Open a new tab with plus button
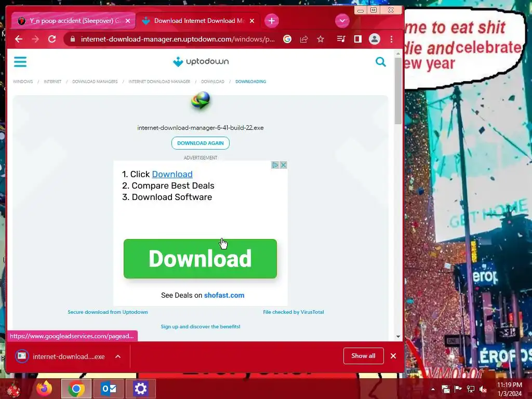Screen dimensions: 532x399 [271, 21]
